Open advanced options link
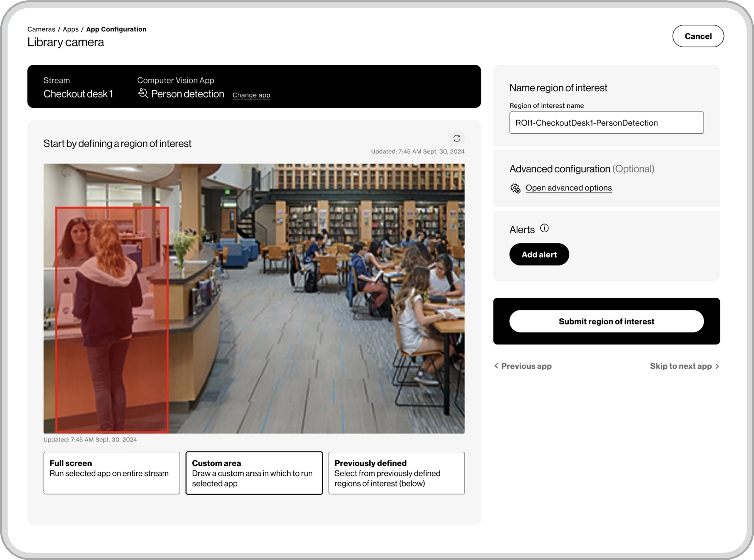The width and height of the screenshot is (754, 560). coord(568,188)
